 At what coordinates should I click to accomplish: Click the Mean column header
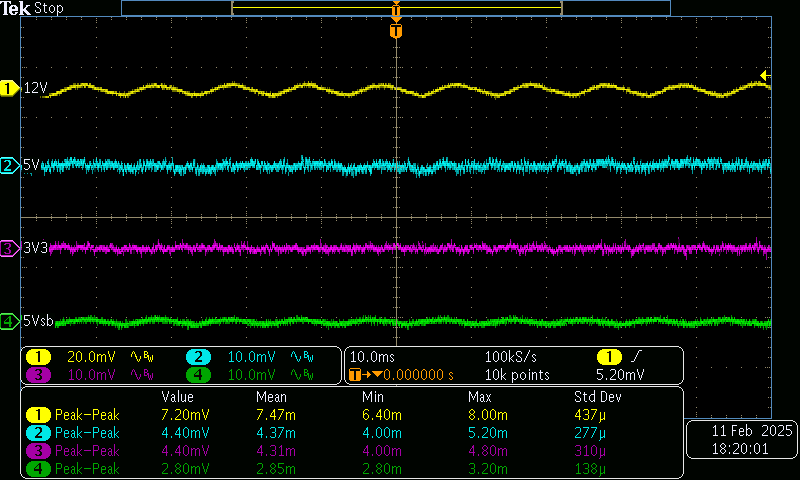tap(271, 397)
